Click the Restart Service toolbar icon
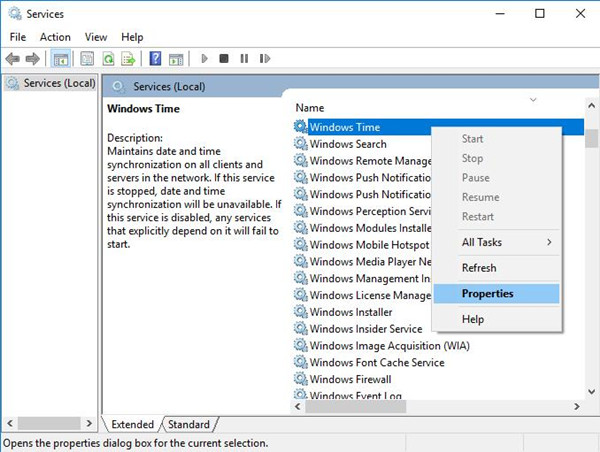 coord(265,59)
